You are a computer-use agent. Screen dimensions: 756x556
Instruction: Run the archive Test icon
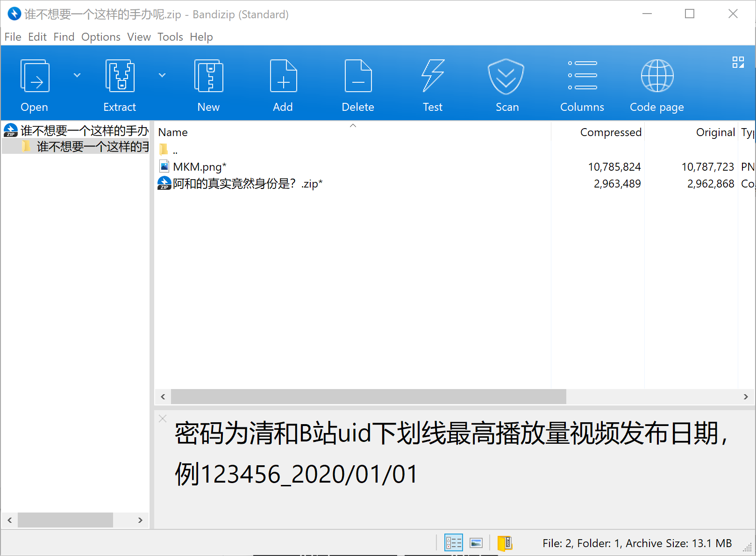[x=433, y=76]
